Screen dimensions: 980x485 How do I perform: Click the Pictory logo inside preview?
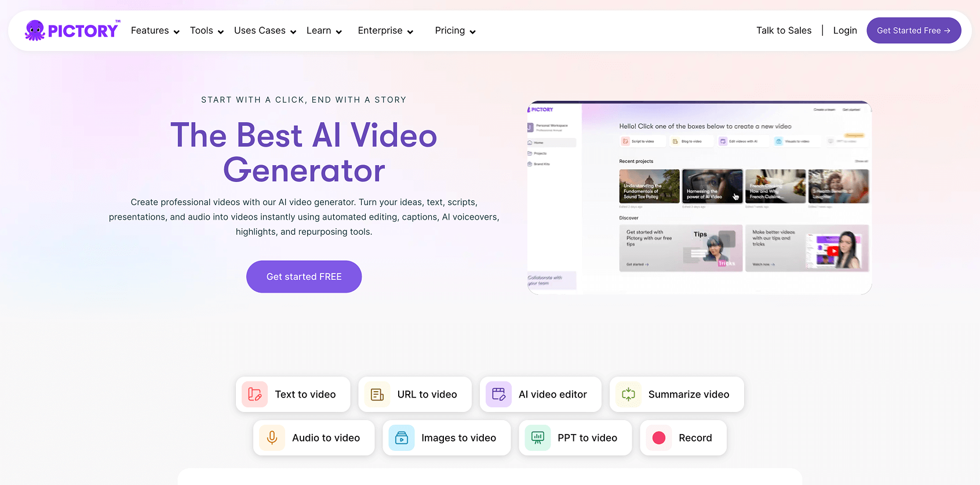[x=541, y=109]
